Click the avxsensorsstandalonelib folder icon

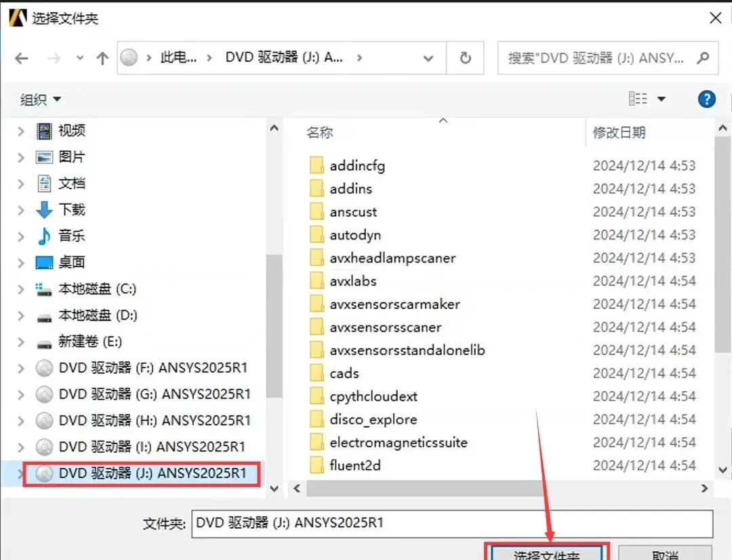tap(317, 350)
